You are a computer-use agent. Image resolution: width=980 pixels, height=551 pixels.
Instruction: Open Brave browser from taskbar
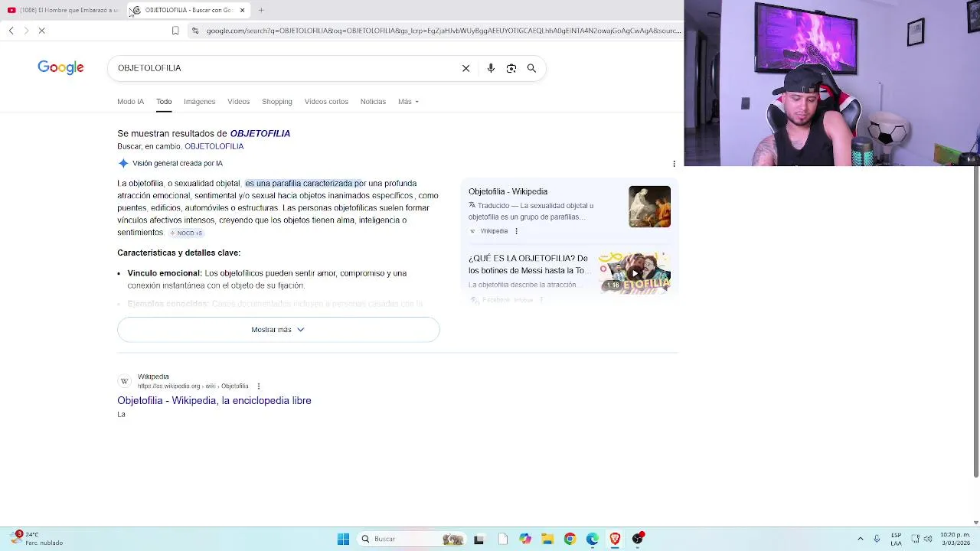point(615,539)
